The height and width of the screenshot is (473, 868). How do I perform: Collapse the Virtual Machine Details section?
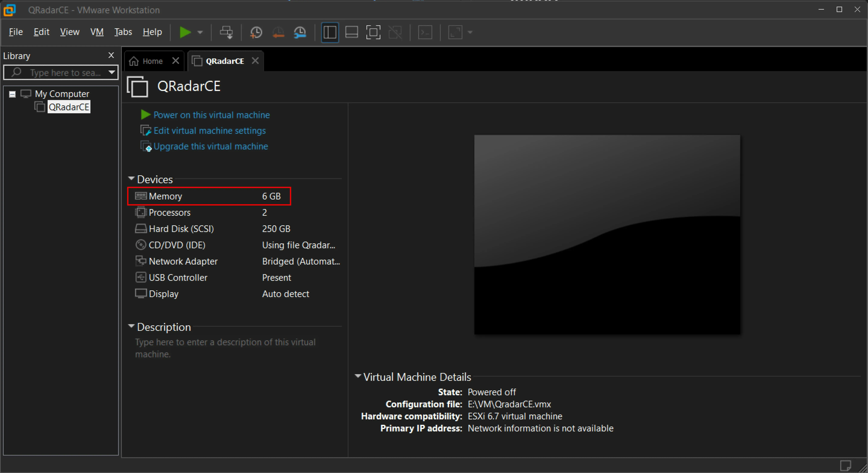point(358,376)
